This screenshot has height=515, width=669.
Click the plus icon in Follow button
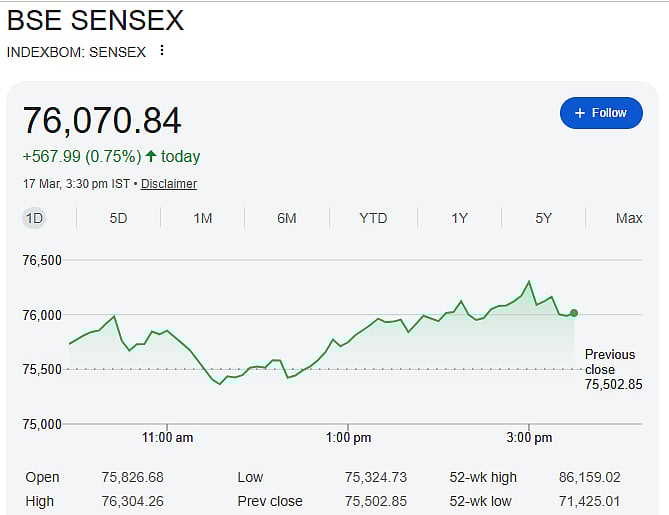pyautogui.click(x=580, y=113)
